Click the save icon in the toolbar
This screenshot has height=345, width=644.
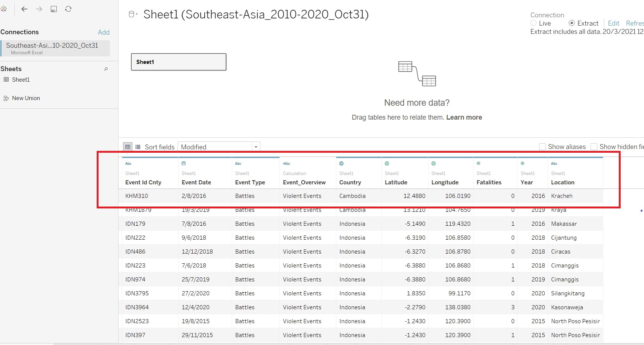pos(54,9)
